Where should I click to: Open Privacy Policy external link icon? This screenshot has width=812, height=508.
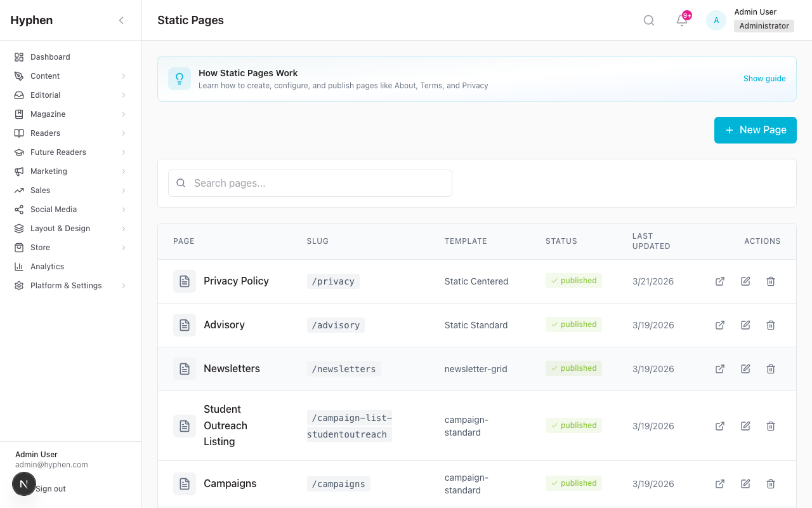tap(720, 281)
